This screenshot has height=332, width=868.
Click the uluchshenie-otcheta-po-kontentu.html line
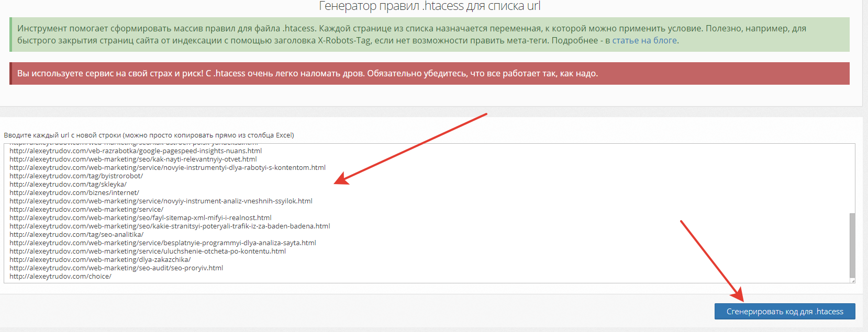click(148, 251)
